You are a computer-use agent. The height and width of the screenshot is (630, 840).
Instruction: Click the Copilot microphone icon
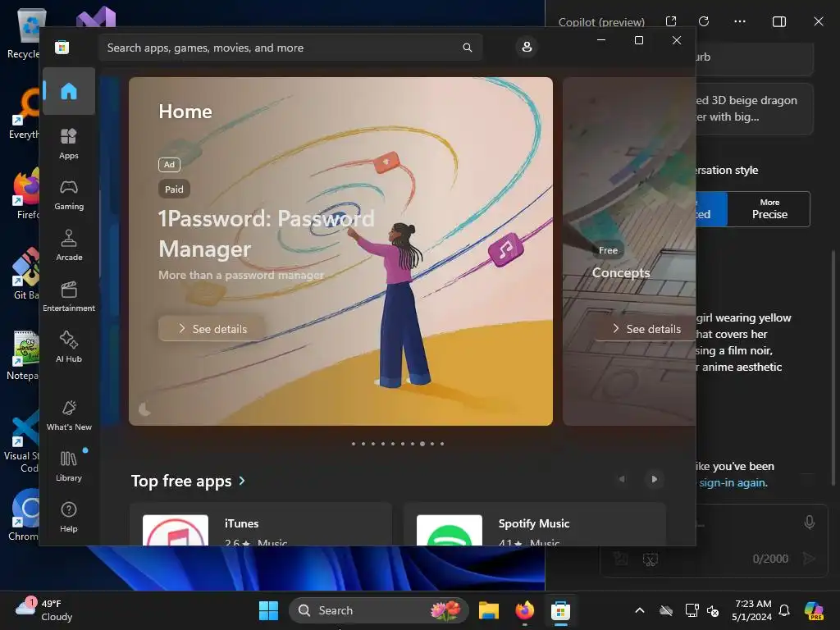coord(810,523)
